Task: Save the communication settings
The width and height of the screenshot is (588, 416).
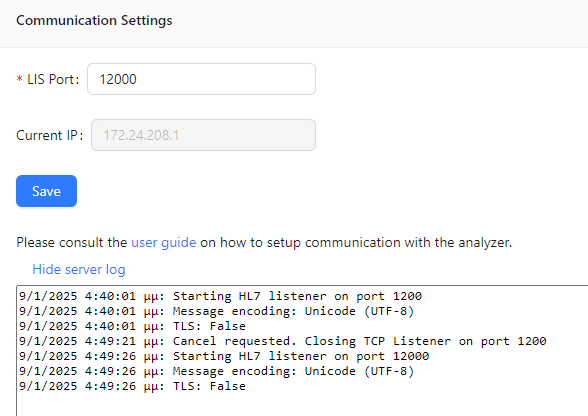Action: 46,191
